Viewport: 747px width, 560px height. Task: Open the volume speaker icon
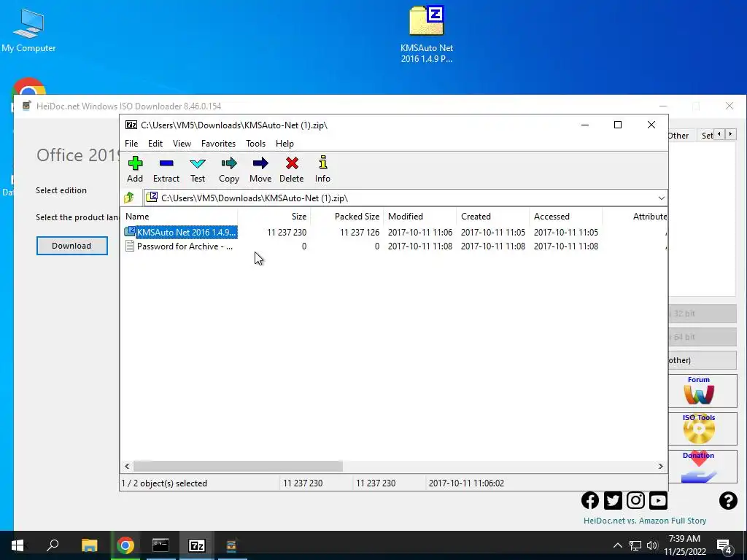[652, 545]
